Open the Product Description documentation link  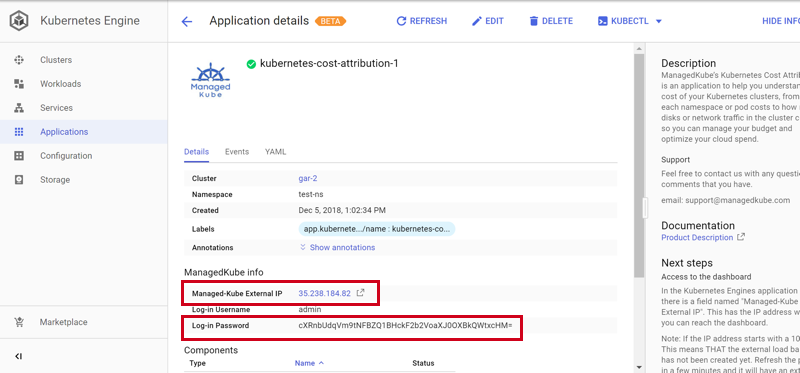click(x=697, y=237)
